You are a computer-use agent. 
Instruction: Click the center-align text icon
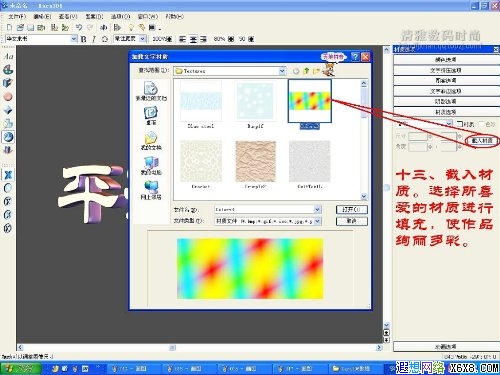click(193, 39)
